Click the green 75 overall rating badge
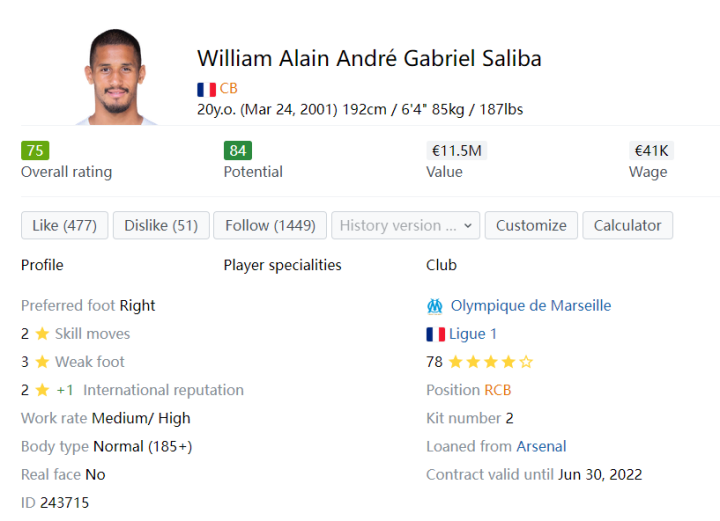The height and width of the screenshot is (521, 720). 35,151
